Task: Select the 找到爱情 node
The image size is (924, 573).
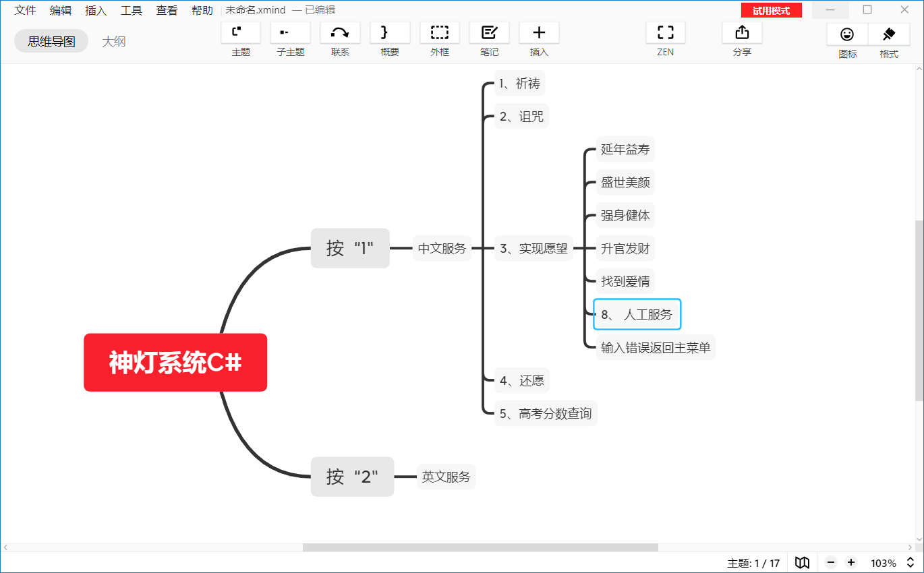Action: pyautogui.click(x=625, y=281)
